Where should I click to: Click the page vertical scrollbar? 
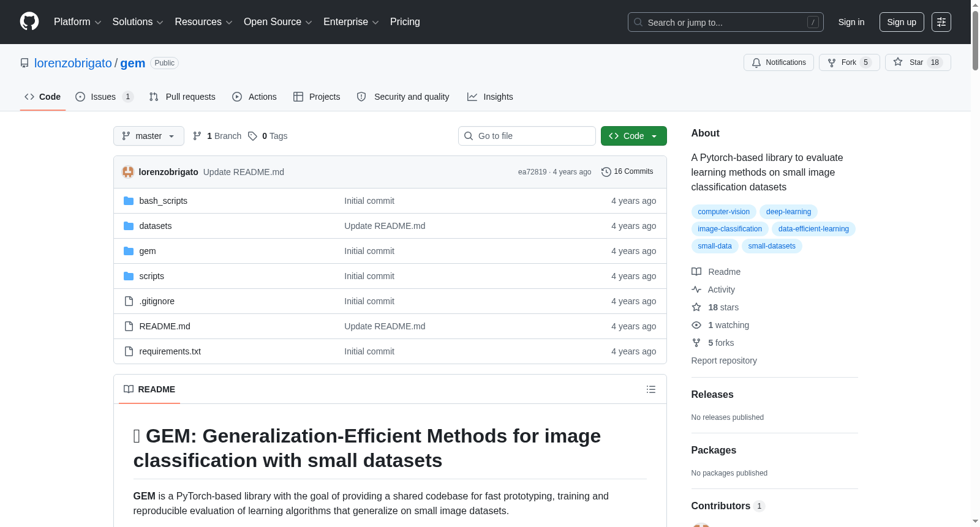click(x=975, y=263)
